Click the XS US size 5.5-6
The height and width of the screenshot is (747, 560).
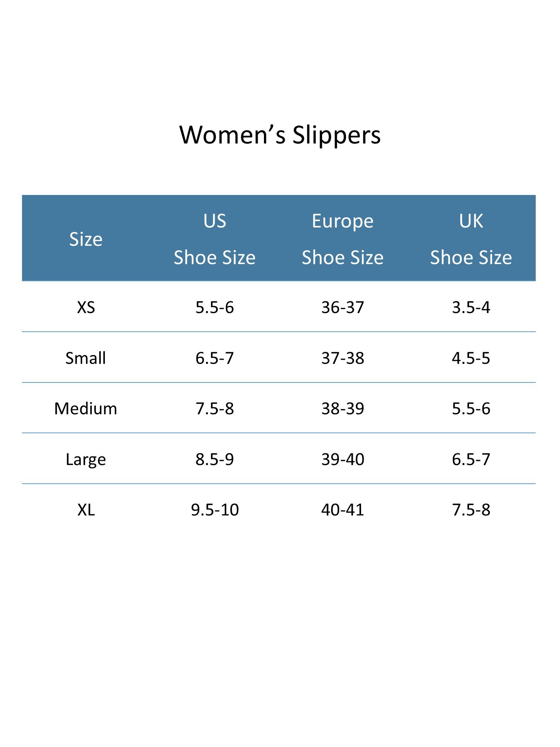(215, 307)
